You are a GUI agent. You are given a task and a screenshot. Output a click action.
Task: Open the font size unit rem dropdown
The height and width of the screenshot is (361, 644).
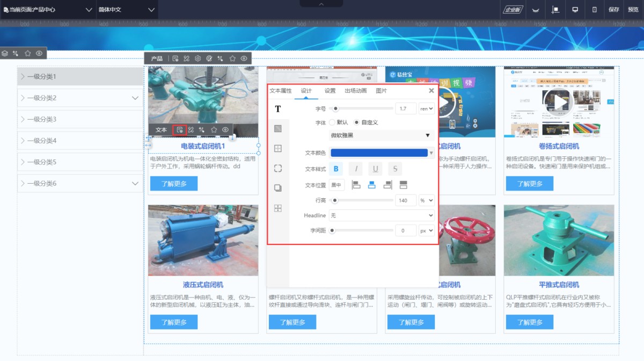click(x=427, y=109)
